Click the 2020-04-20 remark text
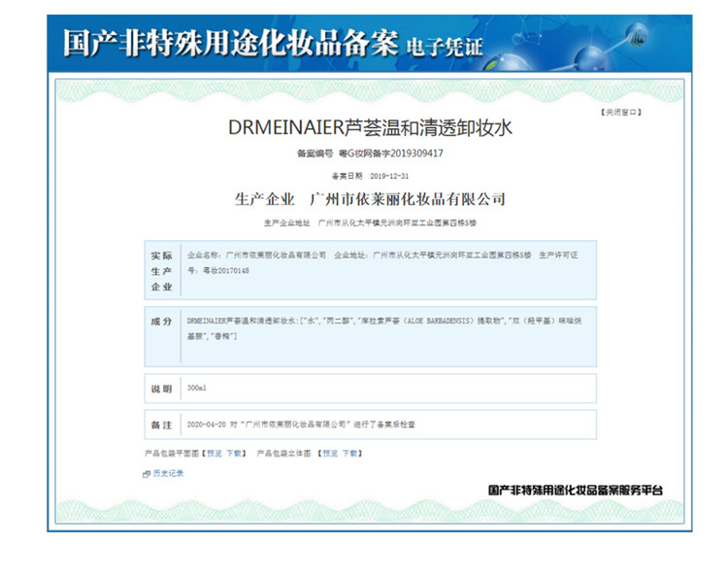Viewport: 728px width, 577px height. 301,424
